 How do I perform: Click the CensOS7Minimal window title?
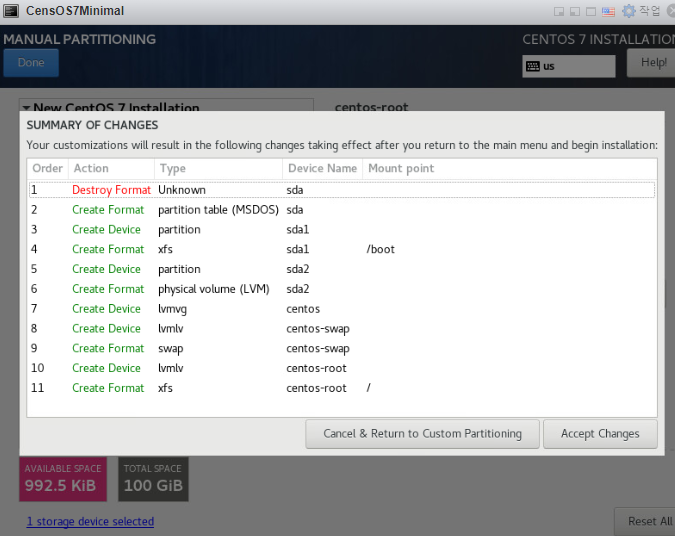click(75, 11)
